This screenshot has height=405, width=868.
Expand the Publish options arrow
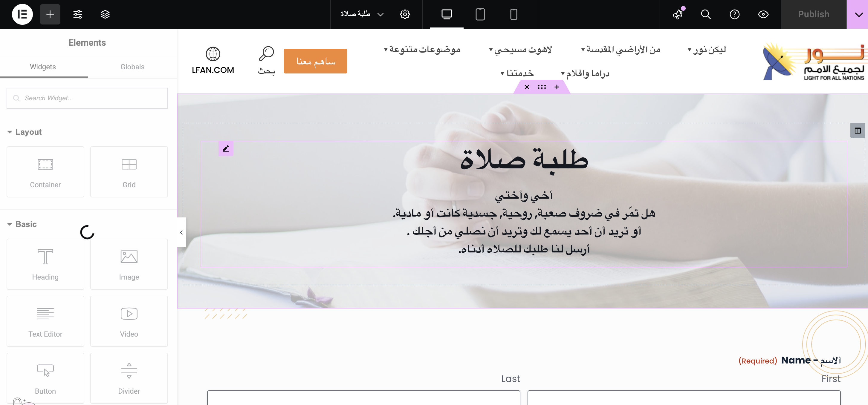[858, 14]
